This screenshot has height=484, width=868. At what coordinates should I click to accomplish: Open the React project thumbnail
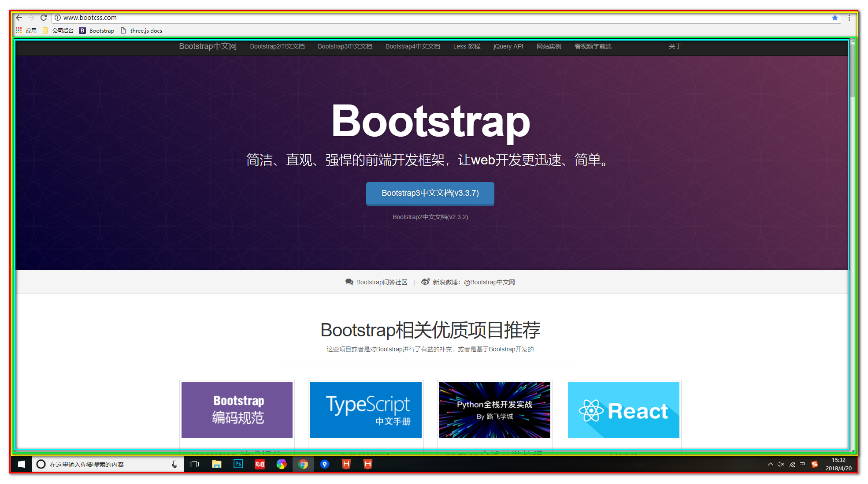click(x=623, y=410)
